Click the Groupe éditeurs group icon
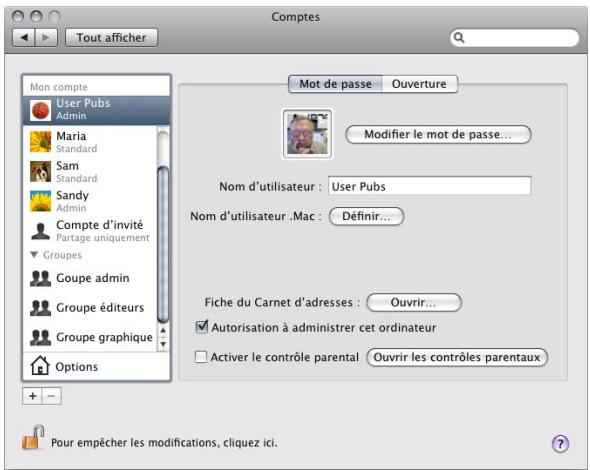The image size is (590, 470). point(40,308)
